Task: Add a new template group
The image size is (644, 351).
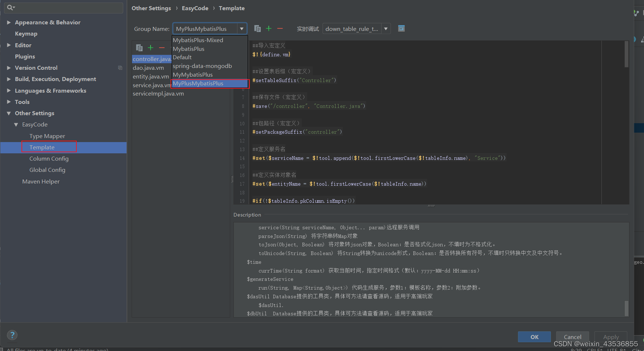Action: [x=269, y=28]
